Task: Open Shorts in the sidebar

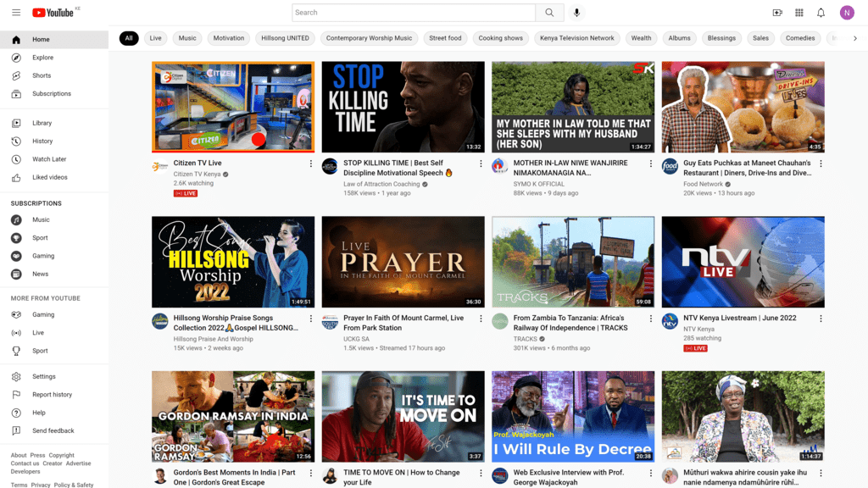Action: pyautogui.click(x=54, y=75)
